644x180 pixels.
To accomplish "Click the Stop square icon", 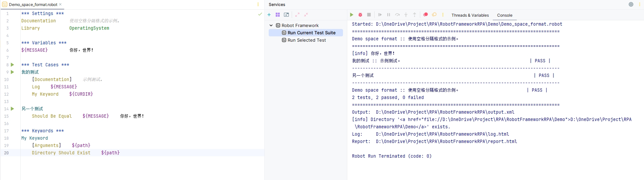I will pyautogui.click(x=369, y=15).
